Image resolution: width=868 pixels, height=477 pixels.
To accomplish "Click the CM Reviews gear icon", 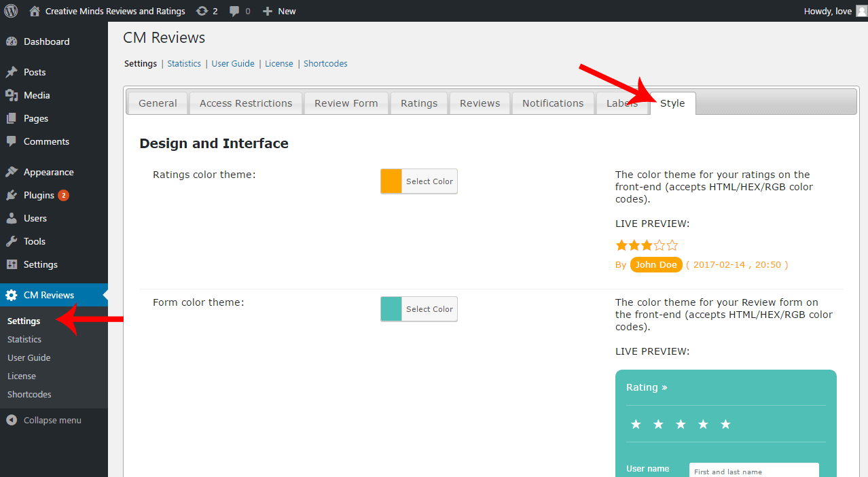I will pos(12,295).
